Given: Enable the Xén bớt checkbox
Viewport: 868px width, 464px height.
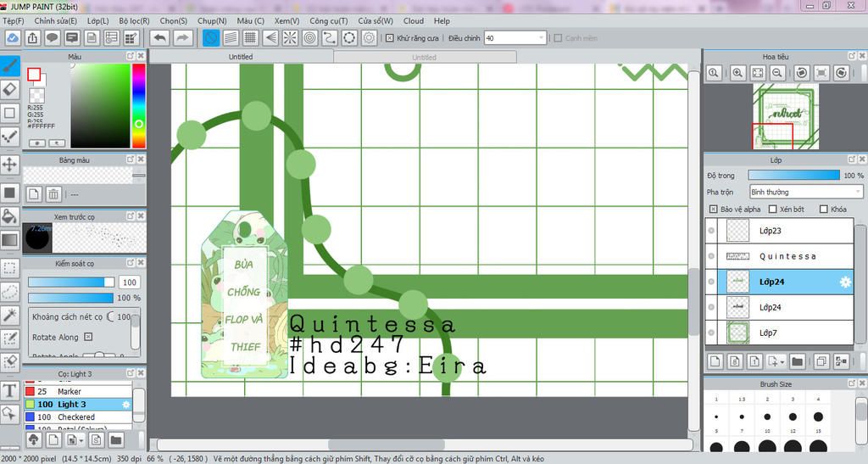Looking at the screenshot, I should point(773,210).
